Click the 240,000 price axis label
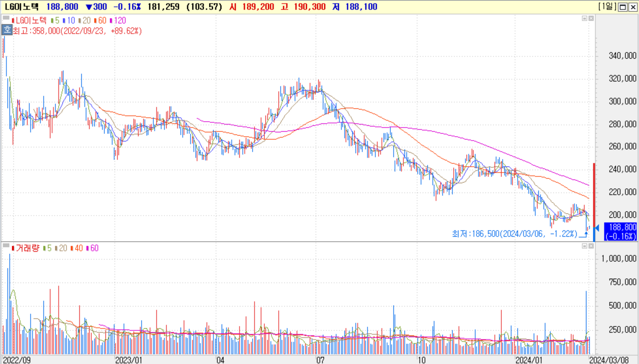 pyautogui.click(x=622, y=169)
